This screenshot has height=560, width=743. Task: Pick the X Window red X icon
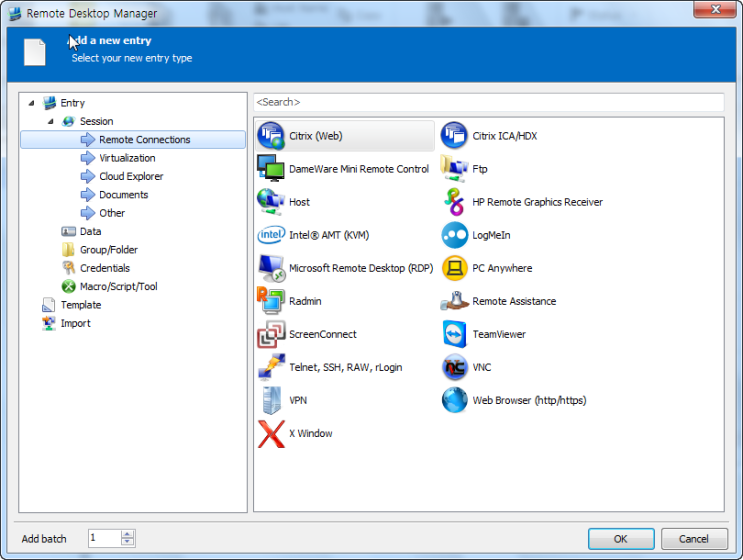(x=271, y=434)
